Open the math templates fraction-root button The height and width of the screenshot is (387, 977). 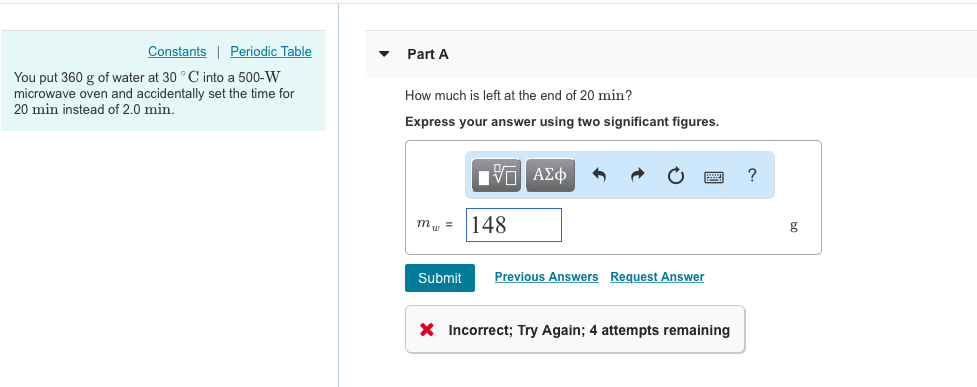click(496, 175)
